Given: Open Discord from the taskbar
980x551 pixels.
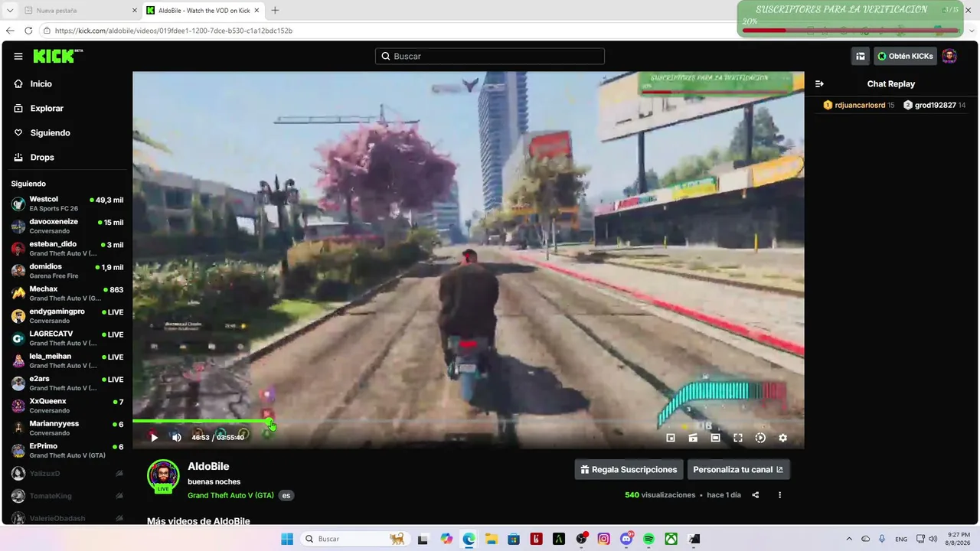Looking at the screenshot, I should click(626, 539).
